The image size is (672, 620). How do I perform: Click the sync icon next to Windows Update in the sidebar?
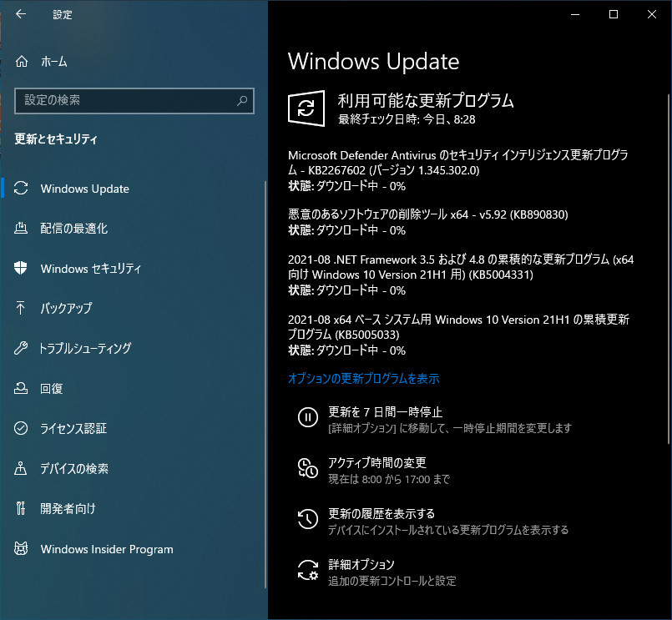pyautogui.click(x=21, y=188)
